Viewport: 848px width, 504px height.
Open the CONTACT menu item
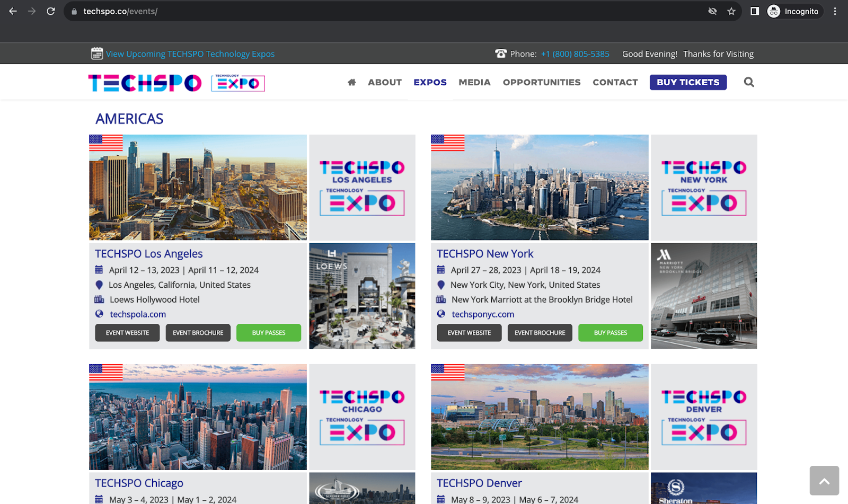615,82
